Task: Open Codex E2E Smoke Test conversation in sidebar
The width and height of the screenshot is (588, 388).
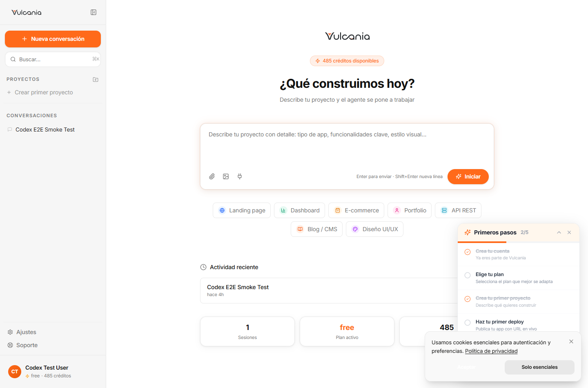Action: pyautogui.click(x=45, y=129)
